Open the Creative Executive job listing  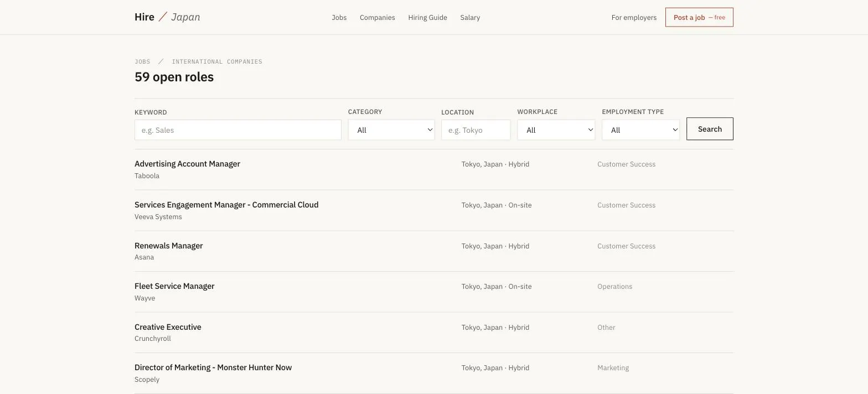pyautogui.click(x=168, y=327)
